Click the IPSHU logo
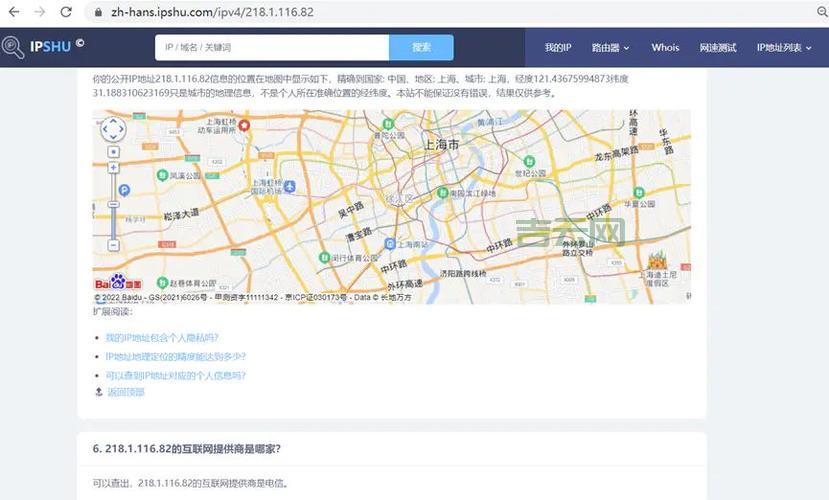 43,47
